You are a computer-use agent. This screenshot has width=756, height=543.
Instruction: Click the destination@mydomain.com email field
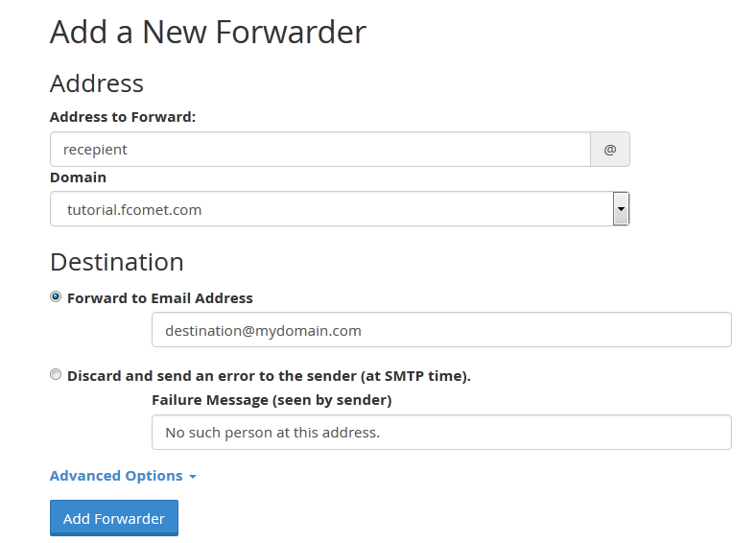point(441,330)
